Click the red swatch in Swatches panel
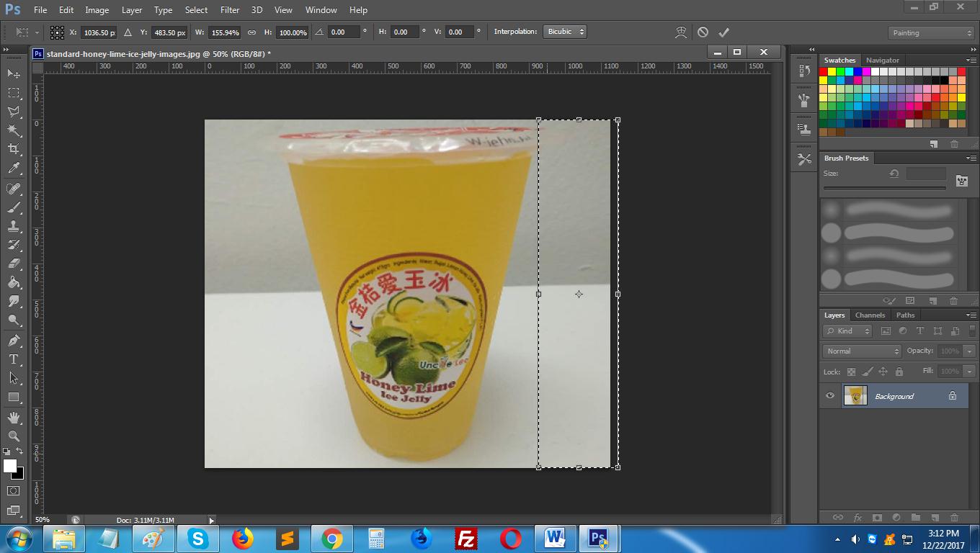 pos(823,72)
